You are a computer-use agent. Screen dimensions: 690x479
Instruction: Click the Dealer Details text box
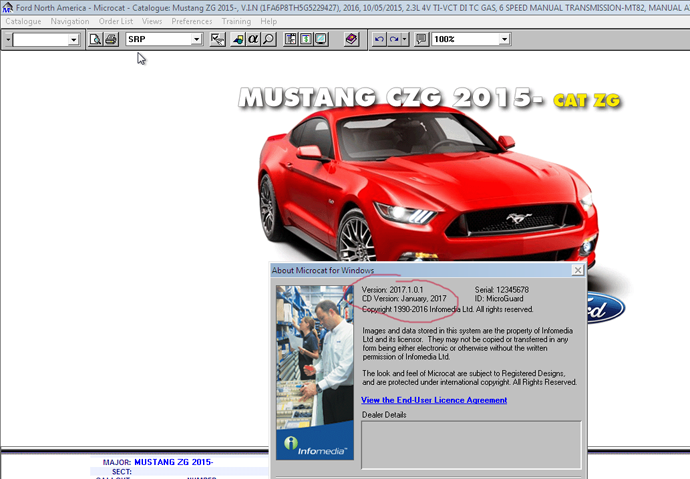tap(471, 445)
